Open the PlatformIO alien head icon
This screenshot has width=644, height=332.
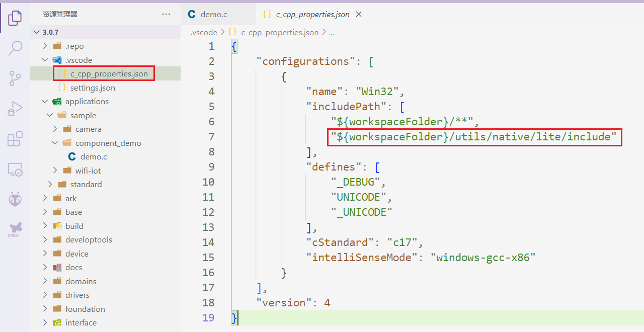point(15,200)
